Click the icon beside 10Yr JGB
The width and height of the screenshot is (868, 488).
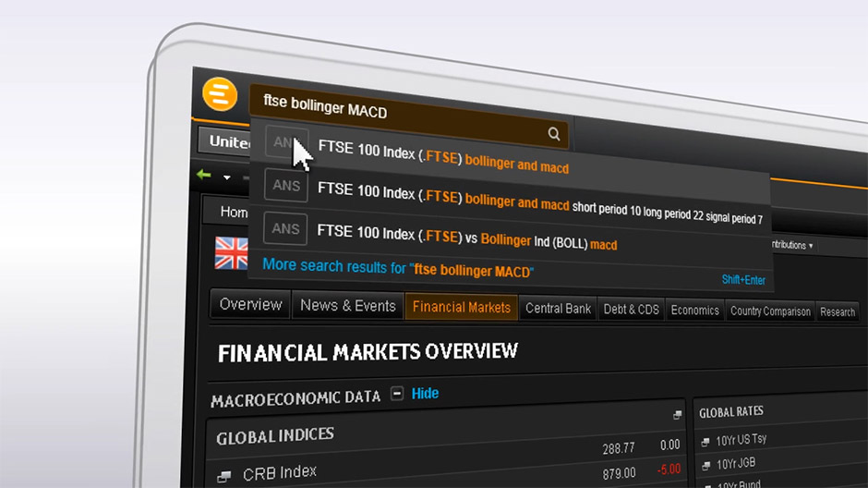705,466
